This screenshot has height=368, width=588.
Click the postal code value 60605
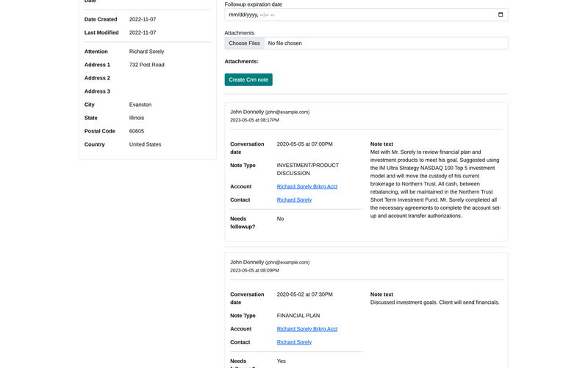tap(137, 131)
